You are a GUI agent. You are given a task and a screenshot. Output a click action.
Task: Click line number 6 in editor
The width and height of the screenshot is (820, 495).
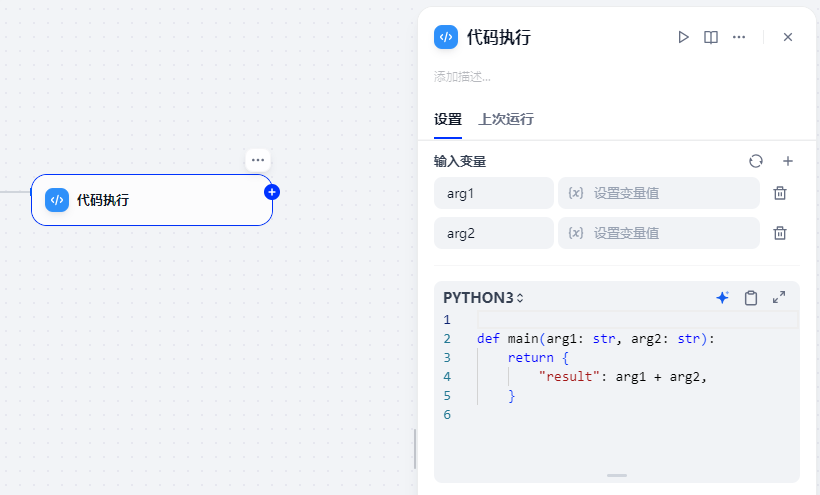pyautogui.click(x=447, y=415)
